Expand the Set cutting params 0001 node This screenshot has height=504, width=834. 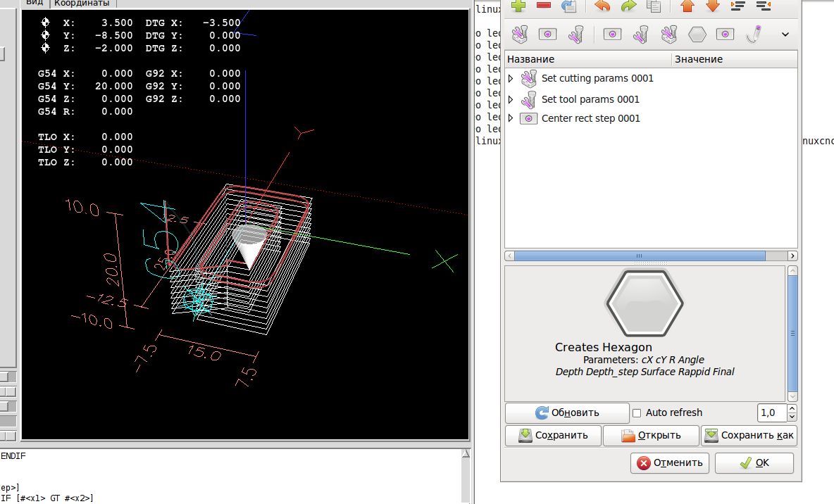tap(511, 78)
